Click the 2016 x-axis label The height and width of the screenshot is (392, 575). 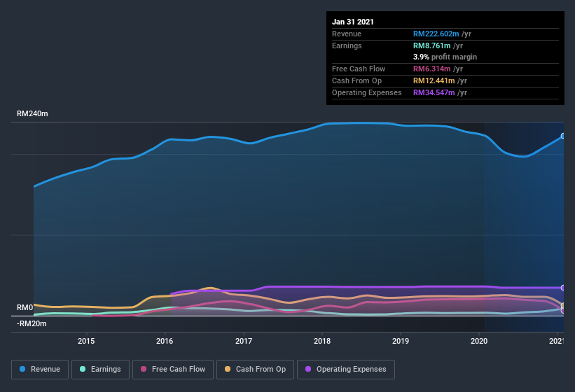pos(165,341)
